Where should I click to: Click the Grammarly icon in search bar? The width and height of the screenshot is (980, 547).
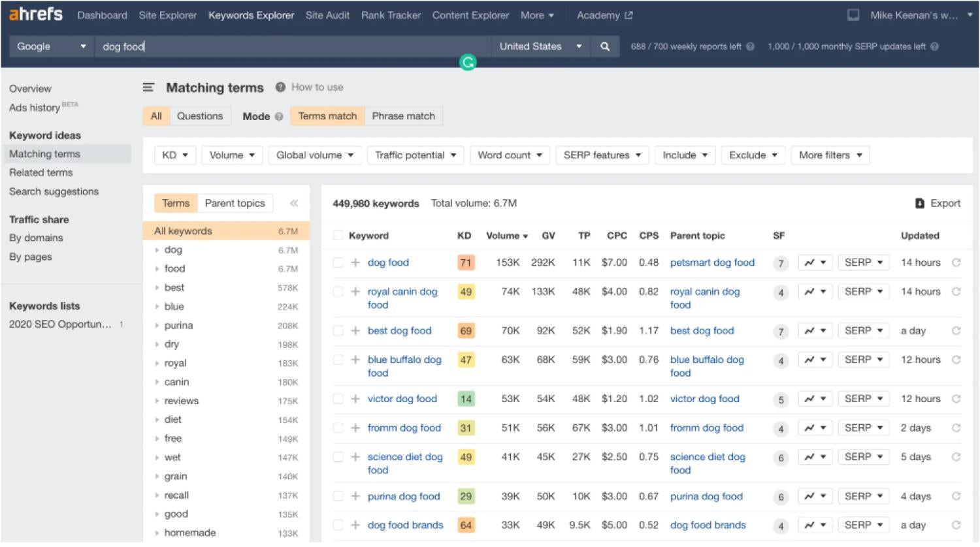point(468,63)
